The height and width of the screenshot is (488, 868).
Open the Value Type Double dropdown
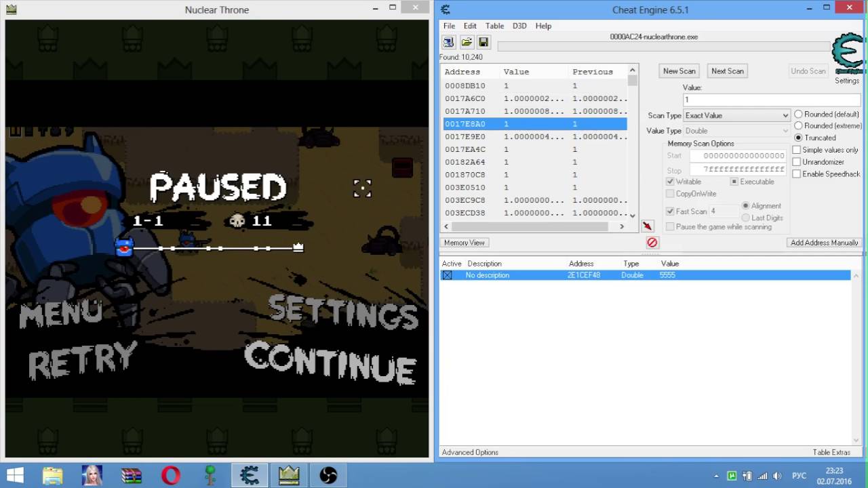[736, 131]
